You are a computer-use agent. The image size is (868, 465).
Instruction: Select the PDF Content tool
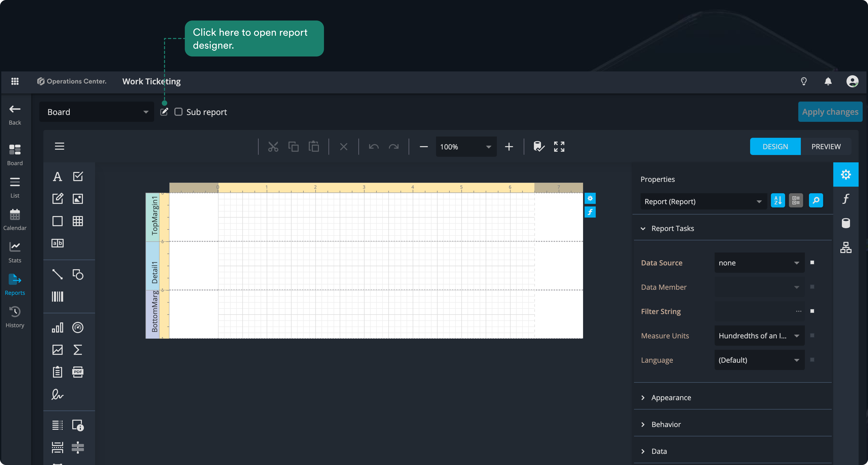78,372
